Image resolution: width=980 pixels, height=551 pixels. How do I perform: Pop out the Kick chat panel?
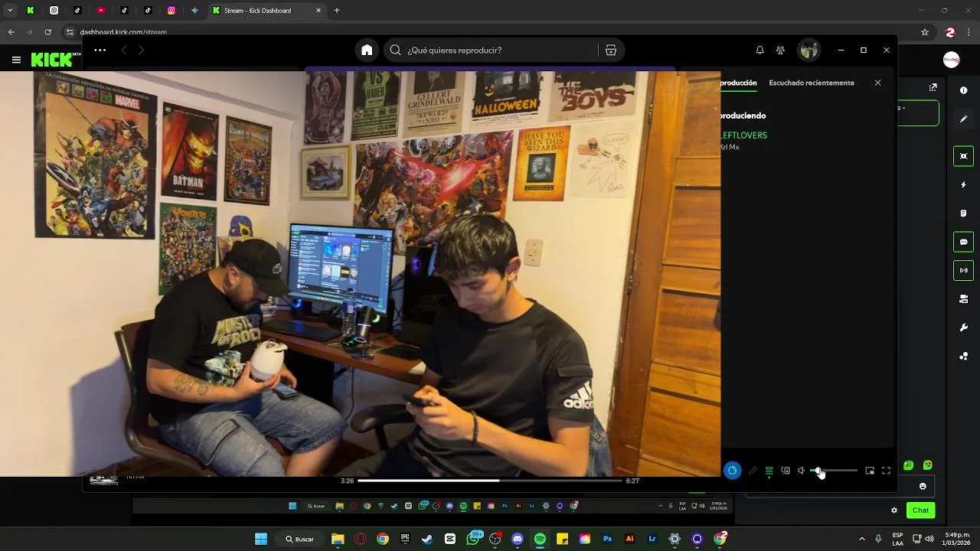[x=933, y=87]
